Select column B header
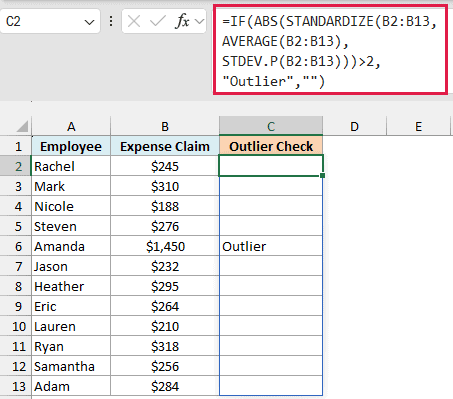The image size is (453, 399). click(165, 126)
